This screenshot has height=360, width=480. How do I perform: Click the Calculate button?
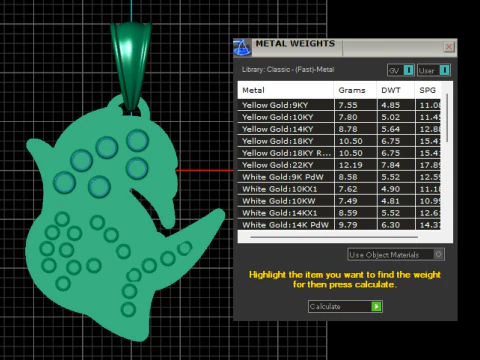[x=345, y=306]
